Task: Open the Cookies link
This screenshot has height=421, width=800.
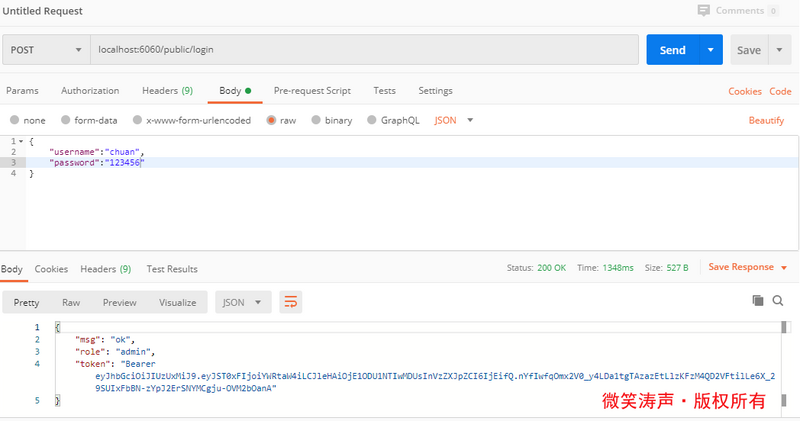Action: tap(744, 91)
